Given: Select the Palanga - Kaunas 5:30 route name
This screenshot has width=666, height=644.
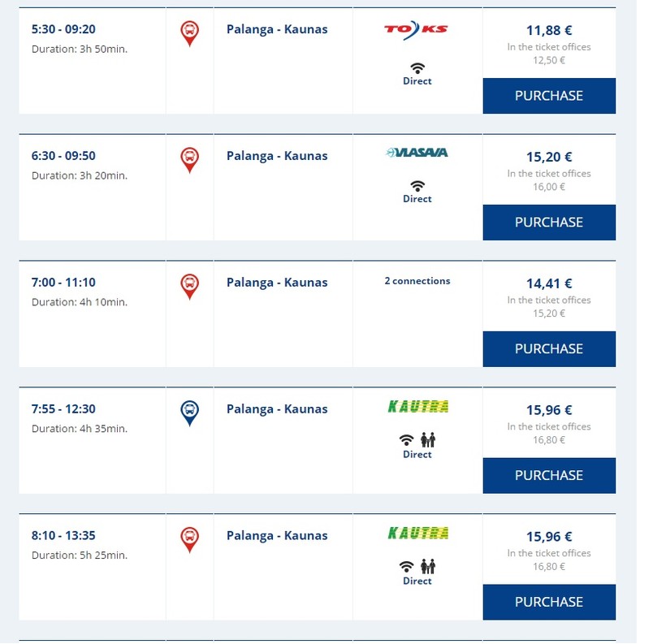Looking at the screenshot, I should click(x=277, y=29).
